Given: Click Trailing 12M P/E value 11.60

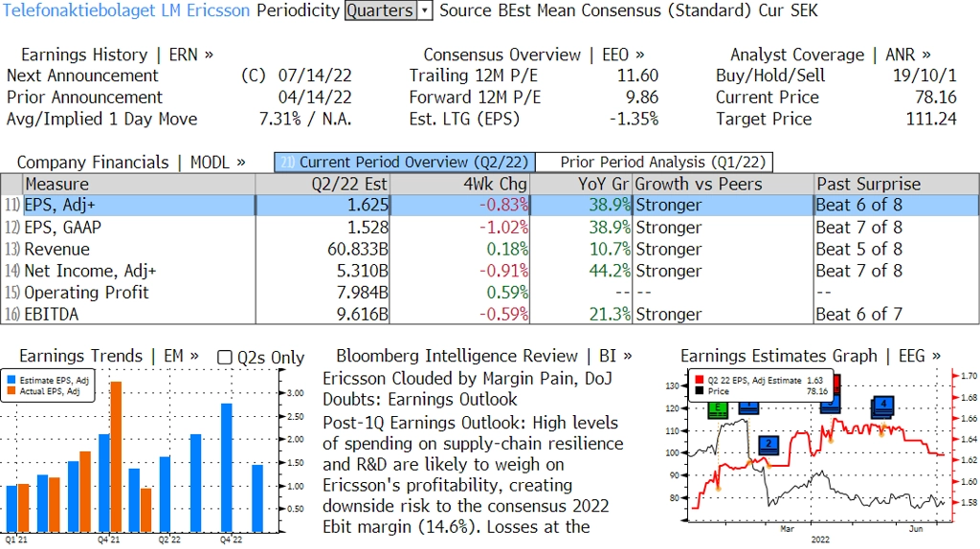Looking at the screenshot, I should point(637,76).
